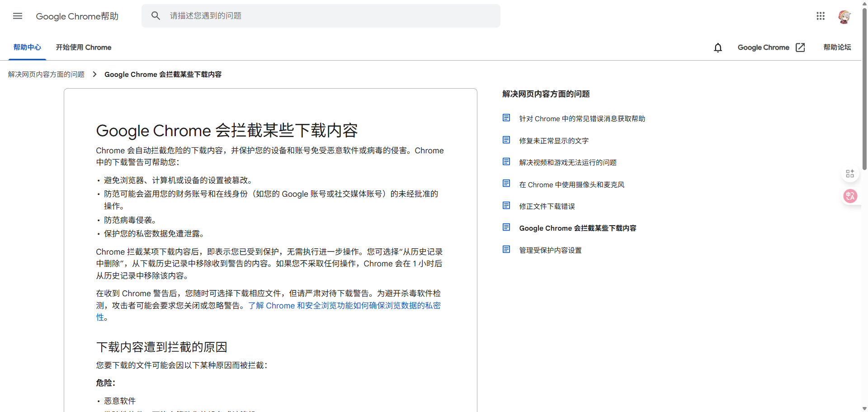868x412 pixels.
Task: Open the hamburger main menu
Action: tap(18, 16)
